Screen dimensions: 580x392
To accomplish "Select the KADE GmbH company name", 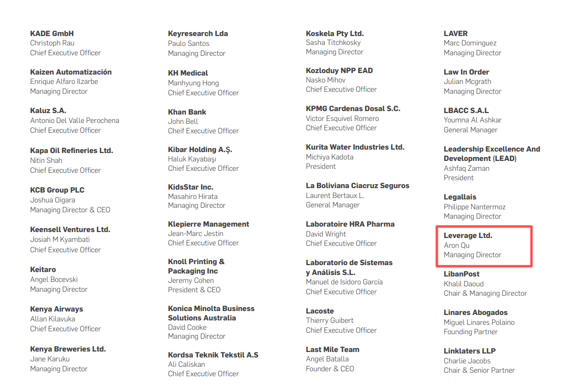I will coord(52,34).
